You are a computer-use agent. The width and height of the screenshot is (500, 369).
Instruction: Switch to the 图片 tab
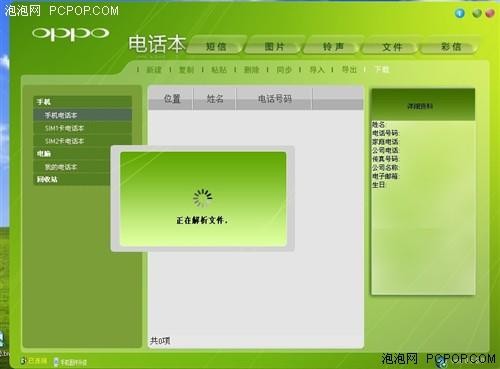274,46
